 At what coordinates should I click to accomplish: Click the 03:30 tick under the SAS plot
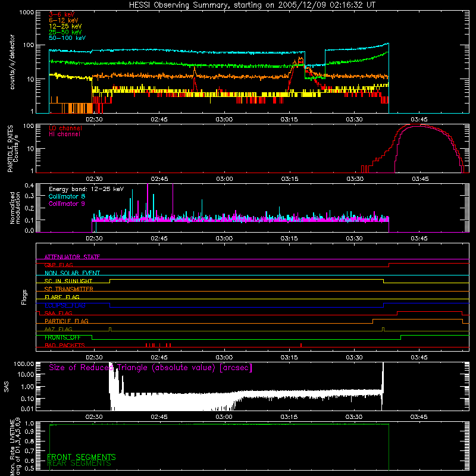coord(354,417)
